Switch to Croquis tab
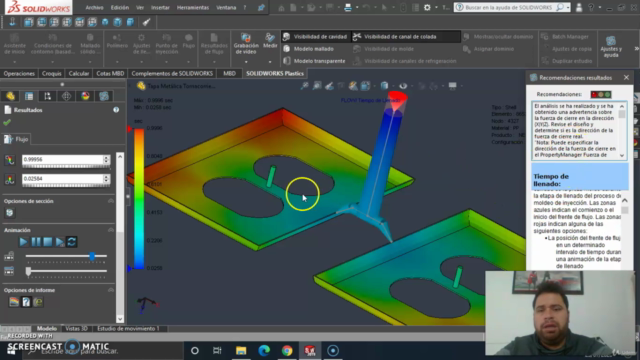 (51, 73)
